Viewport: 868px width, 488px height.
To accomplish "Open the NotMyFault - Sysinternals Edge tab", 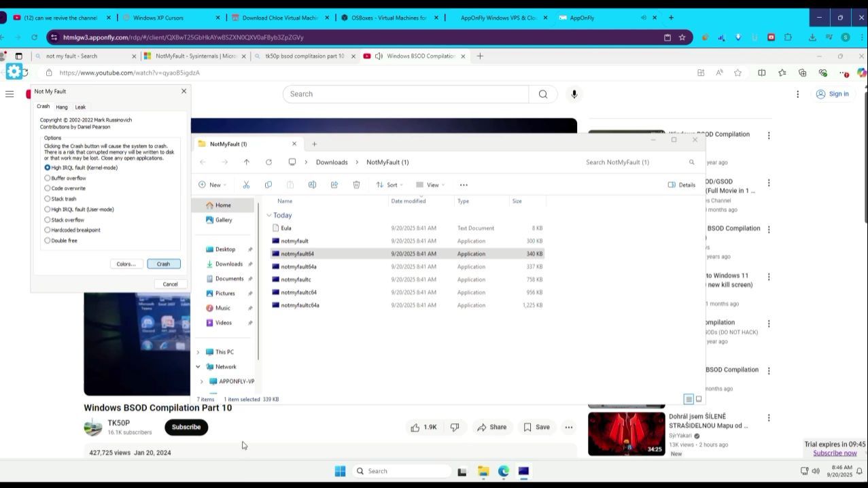I will (x=194, y=56).
